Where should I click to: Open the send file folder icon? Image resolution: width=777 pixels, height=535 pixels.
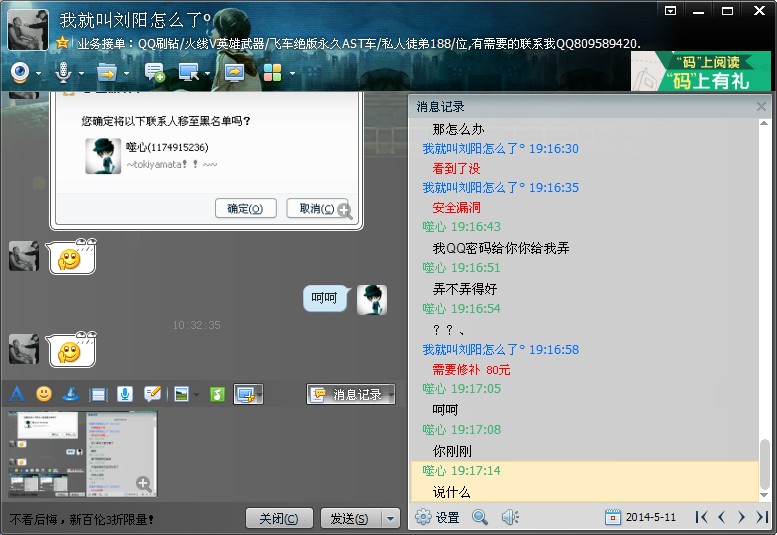coord(106,73)
